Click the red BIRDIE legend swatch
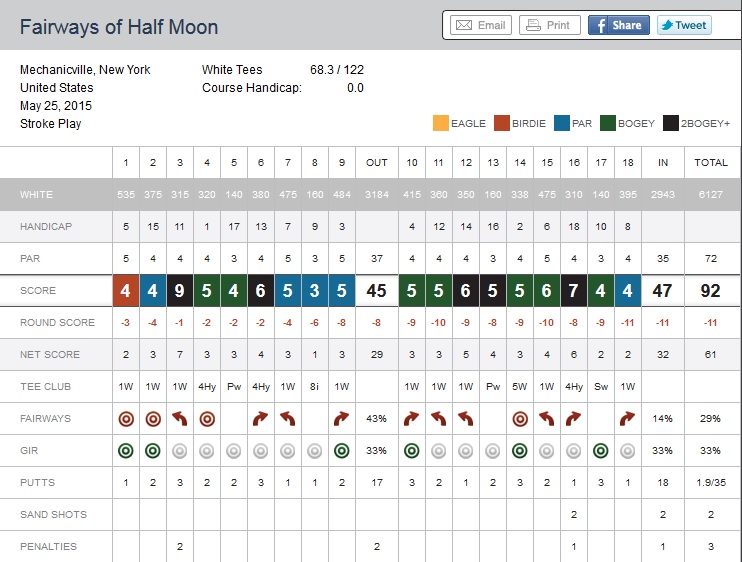742x562 pixels. tap(502, 124)
